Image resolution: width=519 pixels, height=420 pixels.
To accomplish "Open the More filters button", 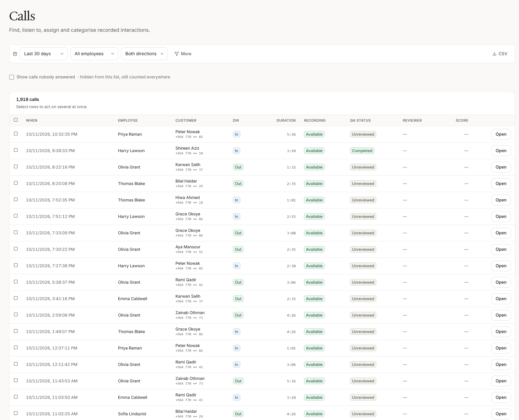I will (x=183, y=54).
